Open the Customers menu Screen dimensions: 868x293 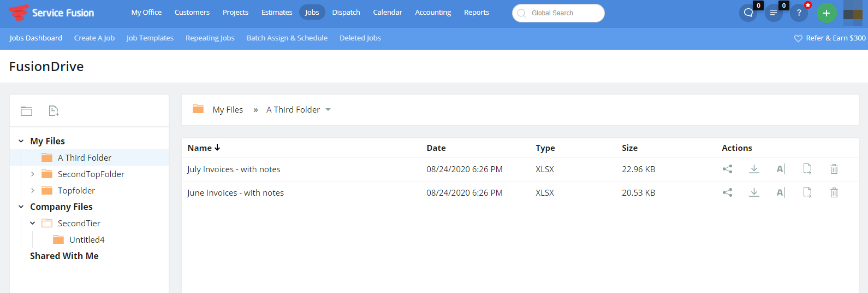[192, 12]
